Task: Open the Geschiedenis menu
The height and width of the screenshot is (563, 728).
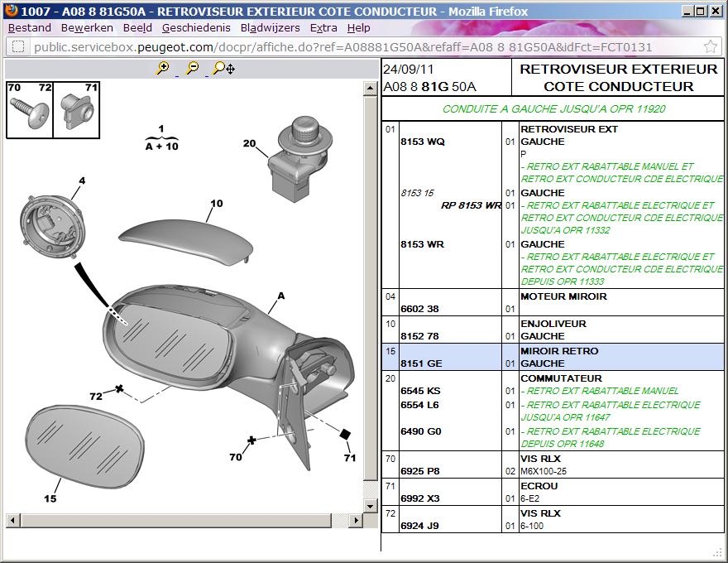Action: [x=196, y=28]
